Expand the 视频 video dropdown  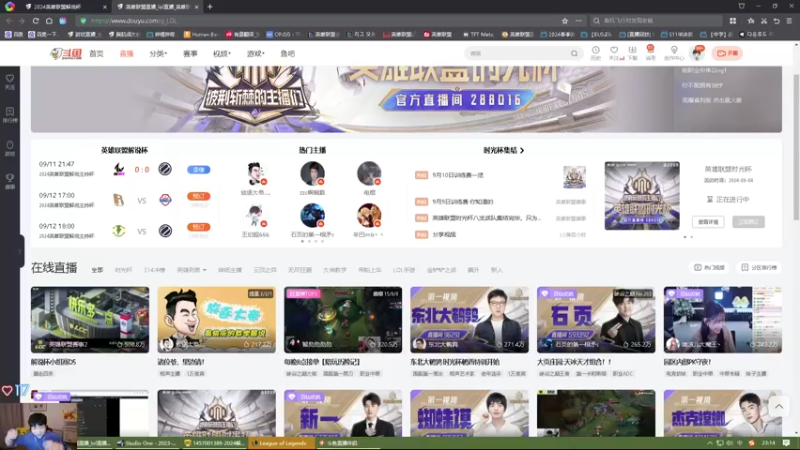[x=222, y=54]
